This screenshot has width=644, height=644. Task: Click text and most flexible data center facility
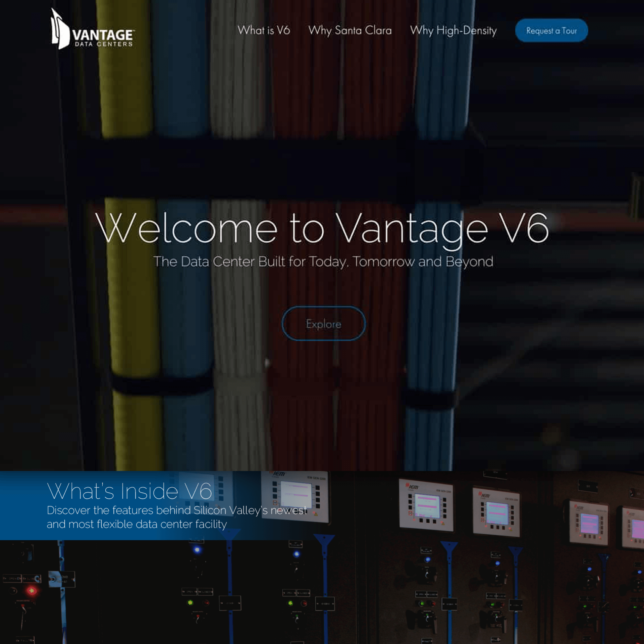click(x=137, y=524)
